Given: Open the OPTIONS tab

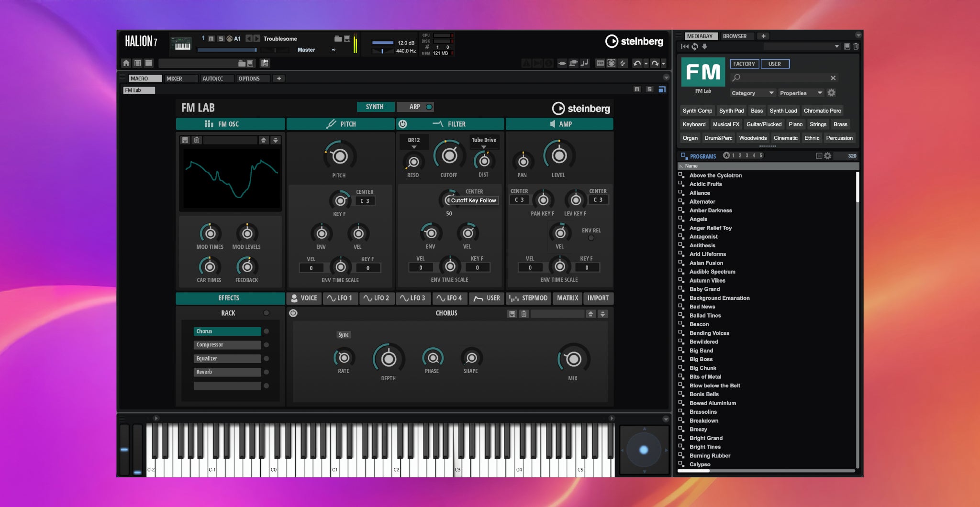Looking at the screenshot, I should click(252, 78).
